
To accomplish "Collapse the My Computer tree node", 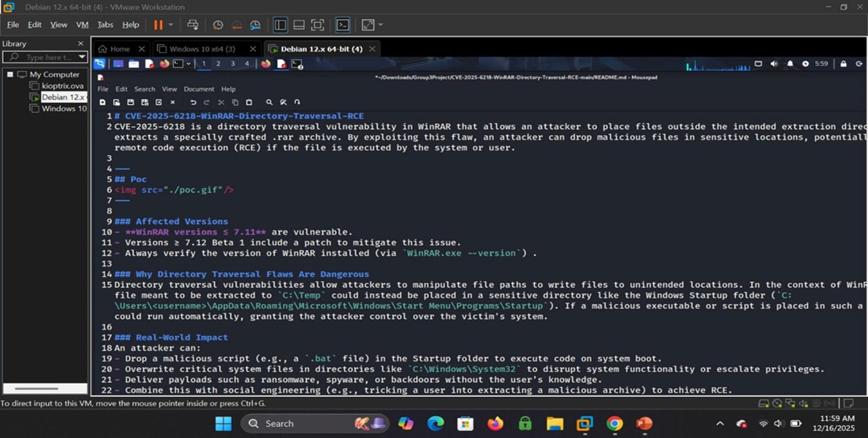I will (x=10, y=74).
